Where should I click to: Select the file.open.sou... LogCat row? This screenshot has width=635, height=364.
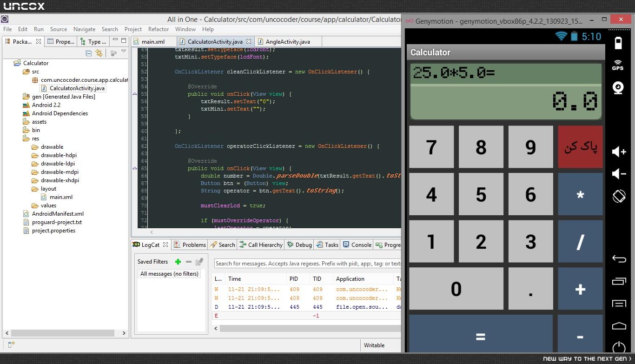307,307
